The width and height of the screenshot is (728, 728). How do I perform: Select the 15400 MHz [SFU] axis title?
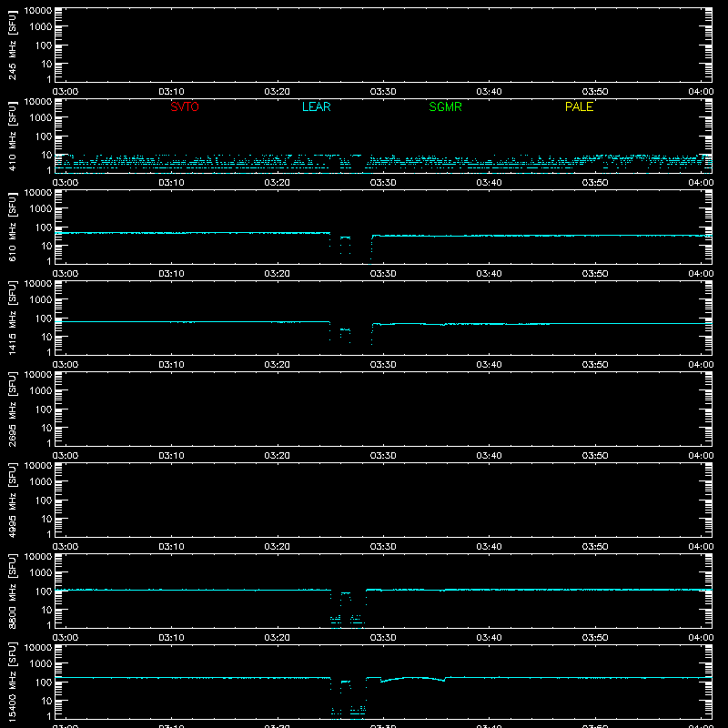pyautogui.click(x=12, y=682)
